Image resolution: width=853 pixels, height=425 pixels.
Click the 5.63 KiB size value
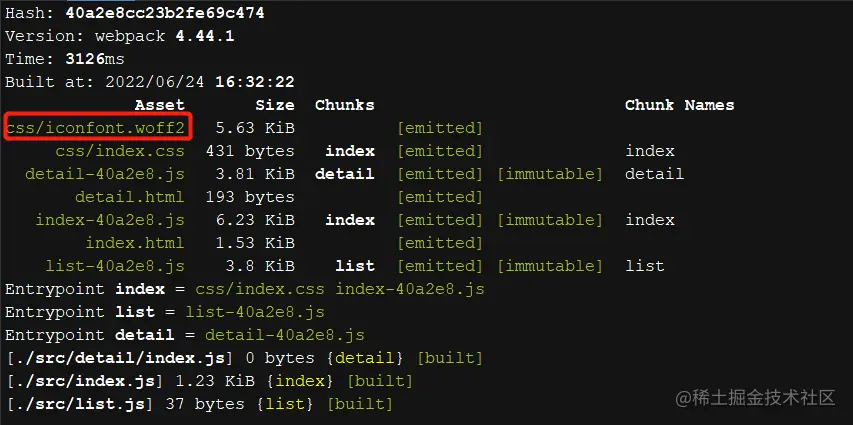[255, 128]
